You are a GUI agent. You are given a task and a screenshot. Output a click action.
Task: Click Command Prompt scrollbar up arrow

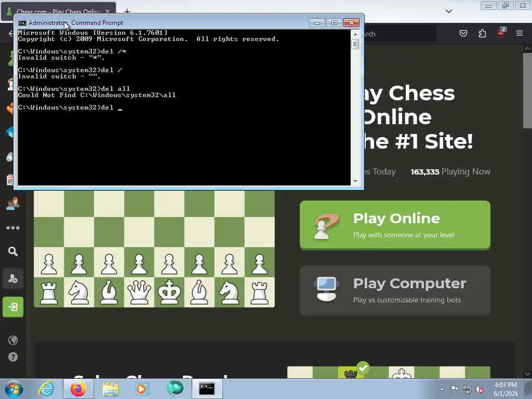pos(355,34)
